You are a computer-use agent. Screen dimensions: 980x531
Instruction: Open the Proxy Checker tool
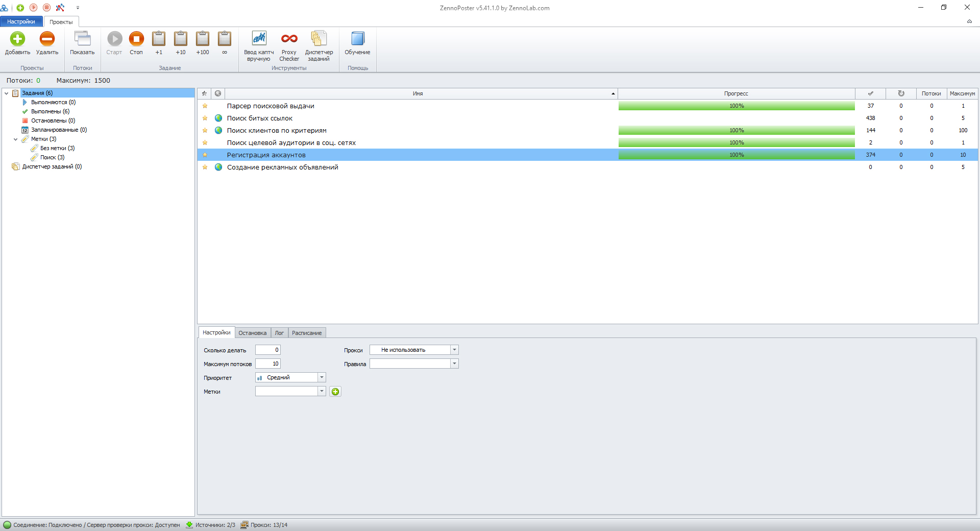pos(289,39)
